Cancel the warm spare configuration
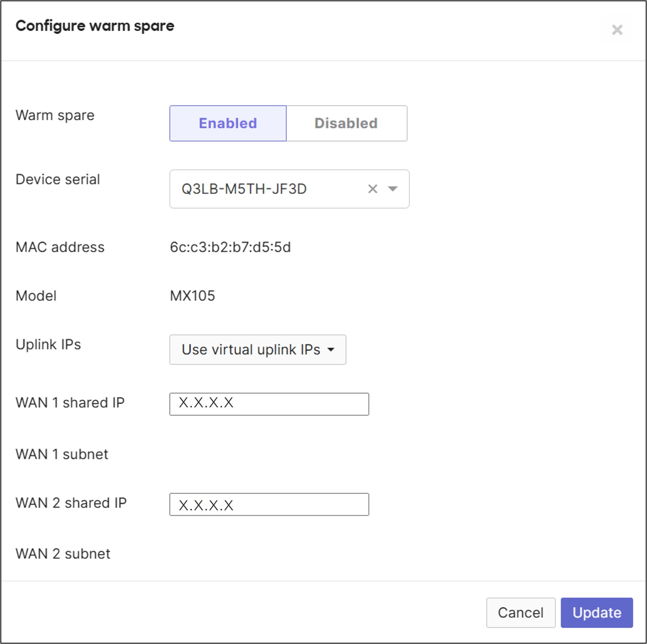This screenshot has width=647, height=644. [x=521, y=613]
